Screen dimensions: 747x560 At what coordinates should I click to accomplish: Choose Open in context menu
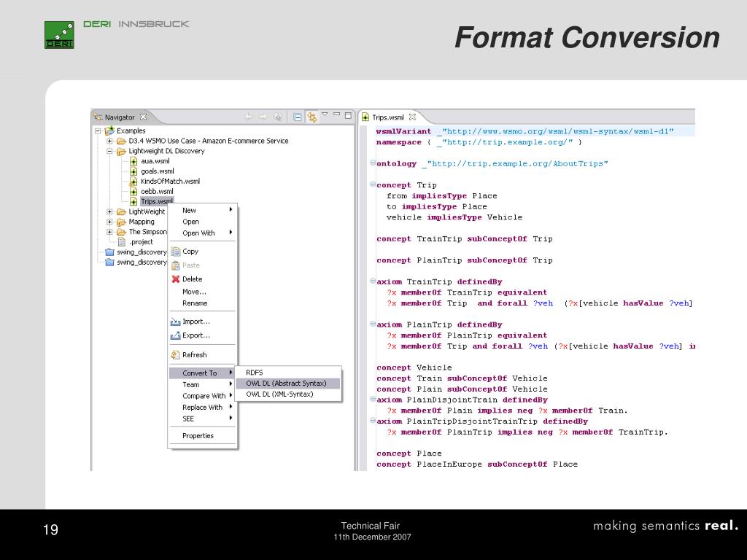(203, 222)
